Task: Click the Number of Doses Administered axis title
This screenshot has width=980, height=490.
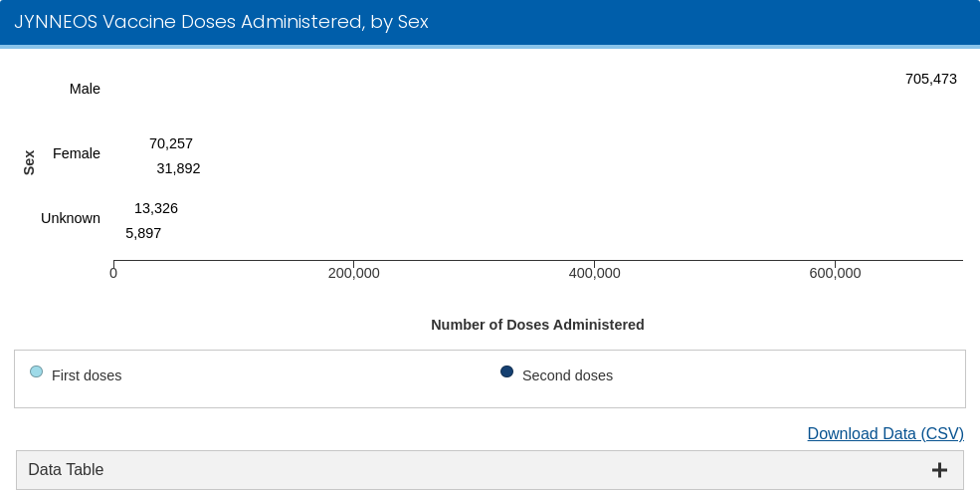Action: (537, 325)
